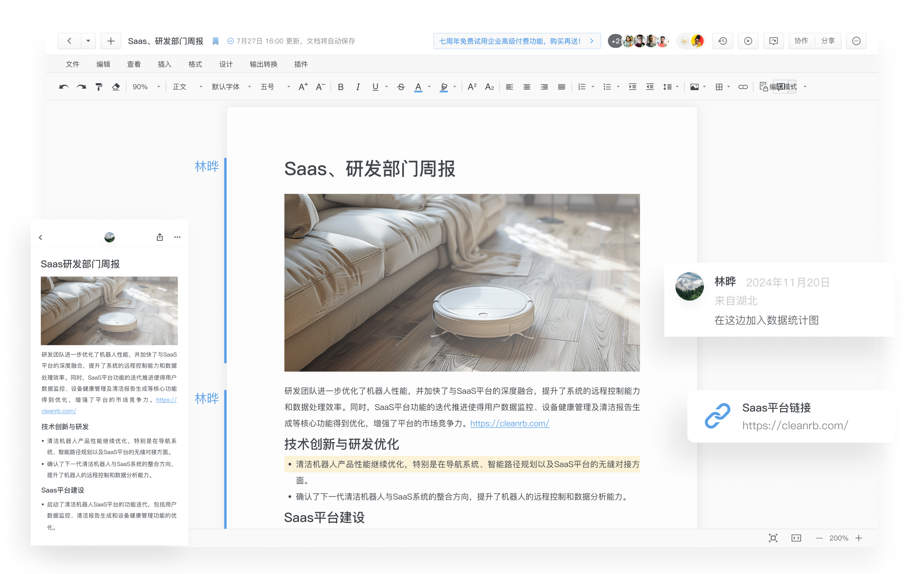924x574 pixels.
Task: Open the 七周年免费试用 promotion banner
Action: [x=517, y=41]
